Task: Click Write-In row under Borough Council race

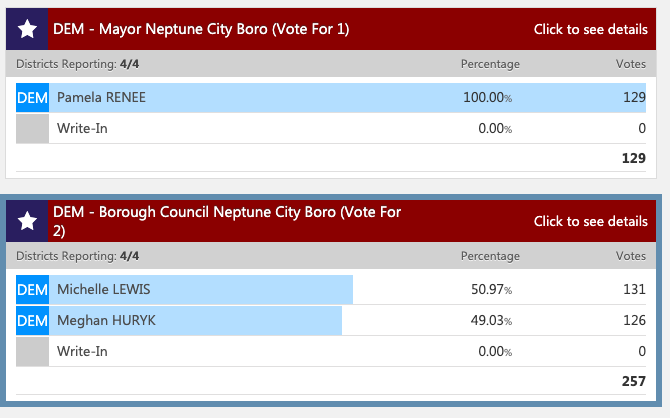Action: pos(331,351)
